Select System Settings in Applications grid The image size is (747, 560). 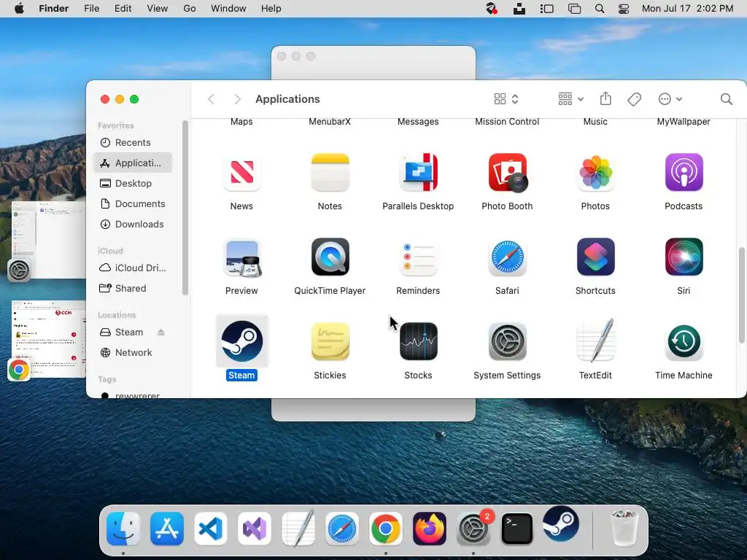508,341
